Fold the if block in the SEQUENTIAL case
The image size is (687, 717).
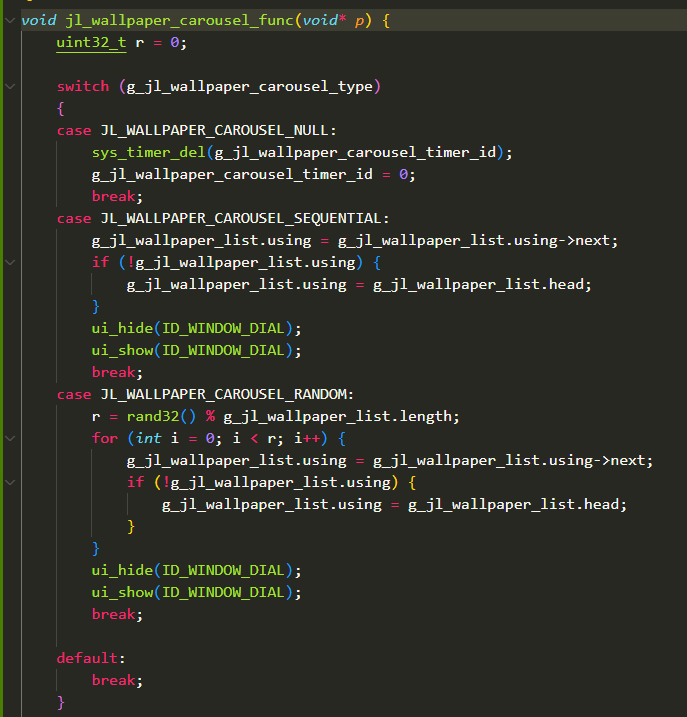pos(10,262)
